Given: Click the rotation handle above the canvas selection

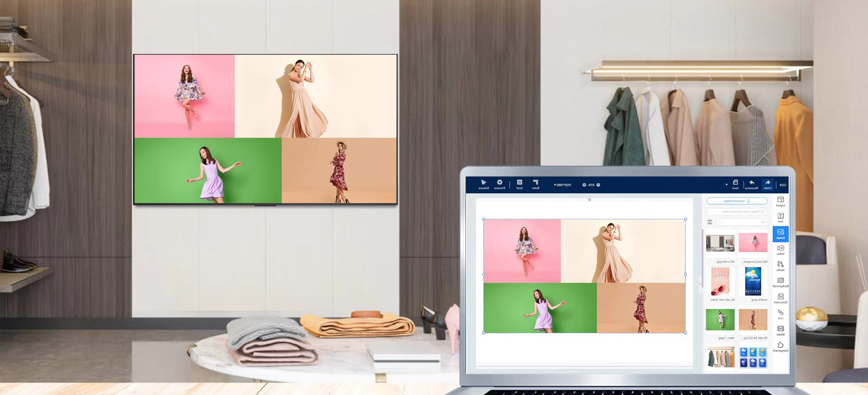Looking at the screenshot, I should pos(589,200).
